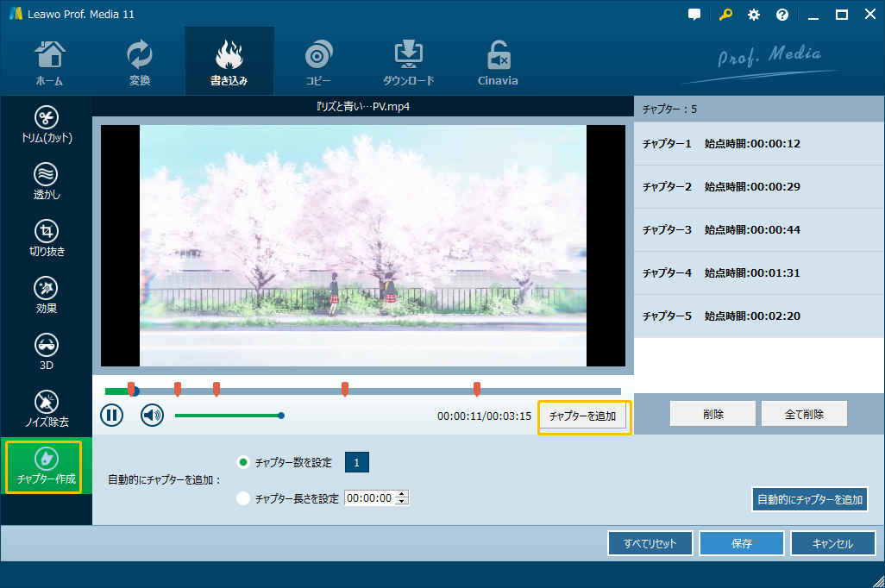
Task: Open the help question mark icon
Action: click(782, 15)
